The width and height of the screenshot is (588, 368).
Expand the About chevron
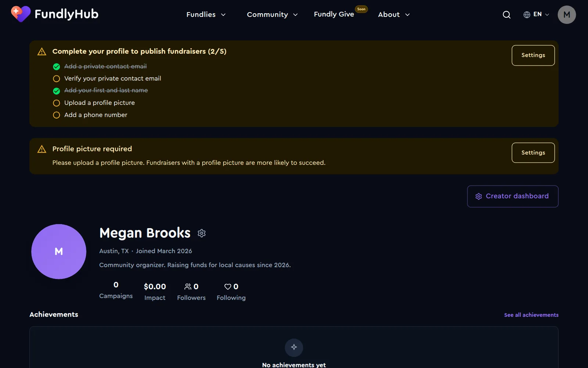(407, 15)
